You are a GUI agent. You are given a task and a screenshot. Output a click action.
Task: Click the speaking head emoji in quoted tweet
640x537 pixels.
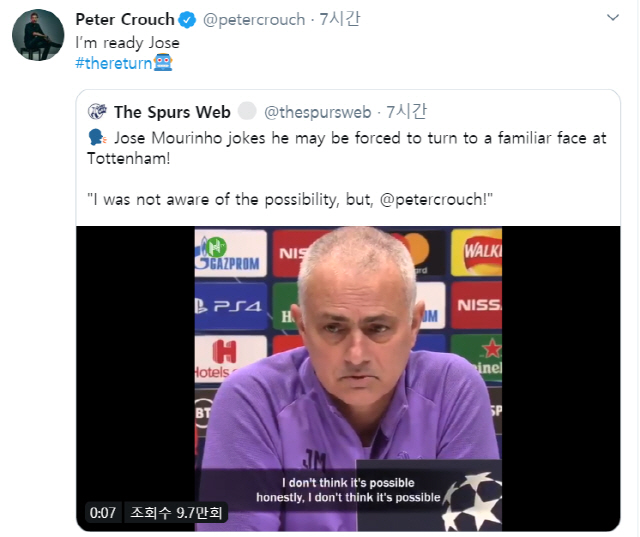tap(97, 138)
